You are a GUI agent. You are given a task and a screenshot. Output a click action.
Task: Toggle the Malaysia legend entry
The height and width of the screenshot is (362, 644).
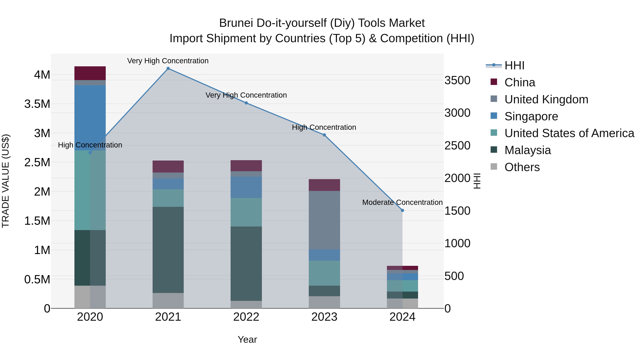point(521,150)
